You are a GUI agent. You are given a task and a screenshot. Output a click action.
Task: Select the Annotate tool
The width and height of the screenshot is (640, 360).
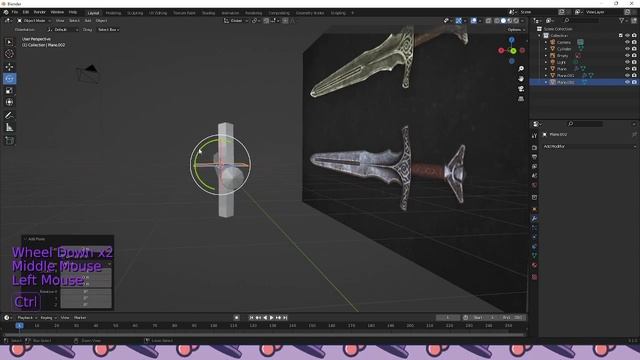[x=9, y=116]
